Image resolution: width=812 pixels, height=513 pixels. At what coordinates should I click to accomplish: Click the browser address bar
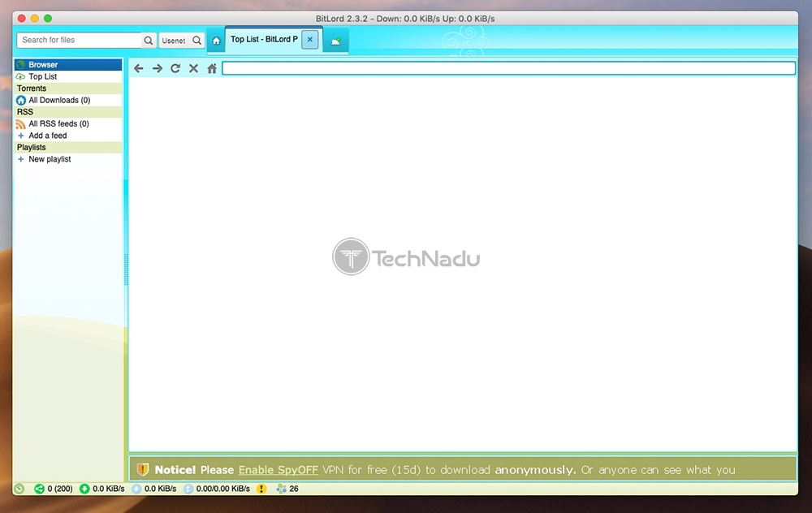click(508, 68)
